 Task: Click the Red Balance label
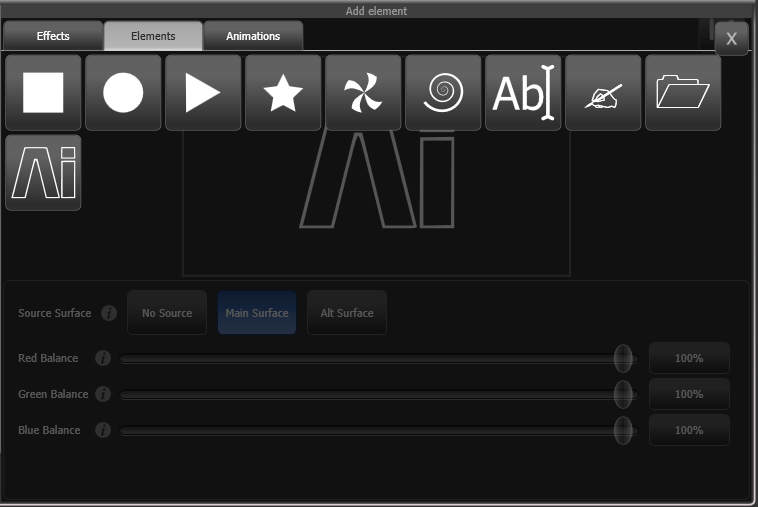[48, 358]
